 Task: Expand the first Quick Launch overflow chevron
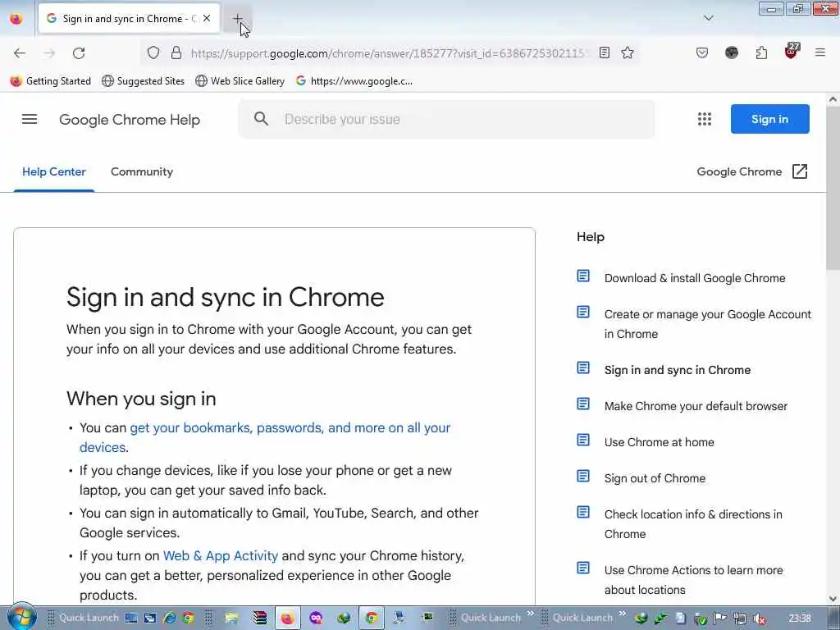531,614
